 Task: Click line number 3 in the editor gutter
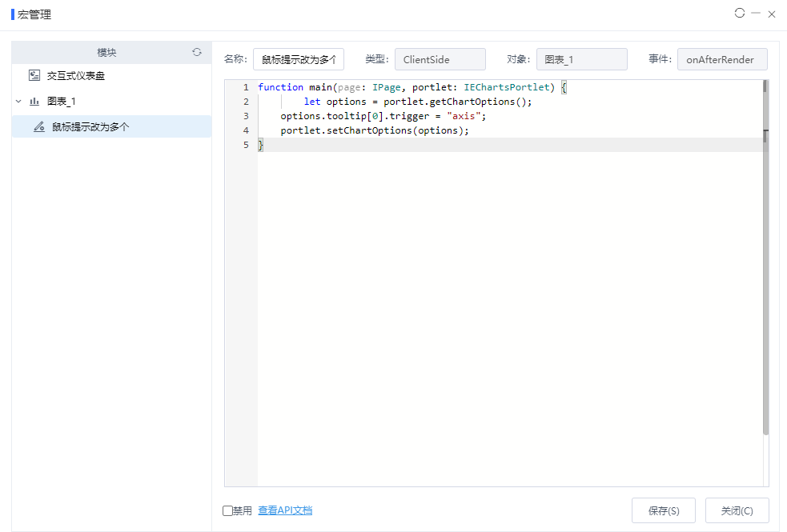click(246, 116)
